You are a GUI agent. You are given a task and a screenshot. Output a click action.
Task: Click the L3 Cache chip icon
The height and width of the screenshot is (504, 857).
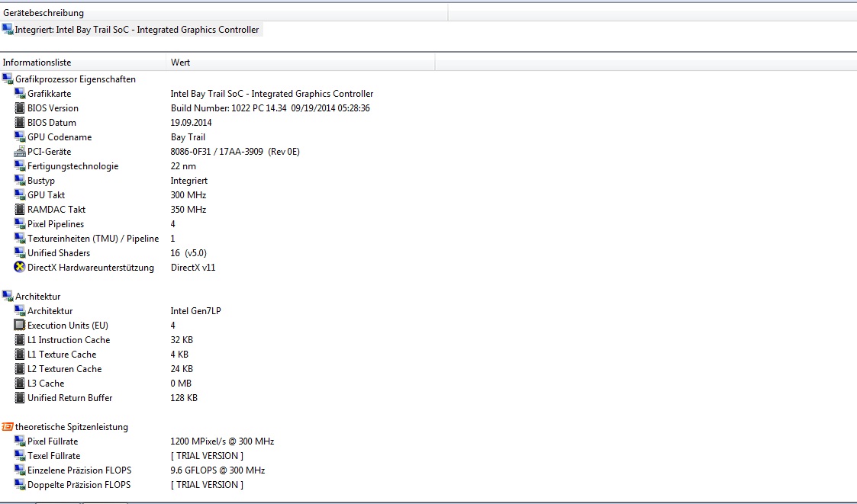(20, 384)
